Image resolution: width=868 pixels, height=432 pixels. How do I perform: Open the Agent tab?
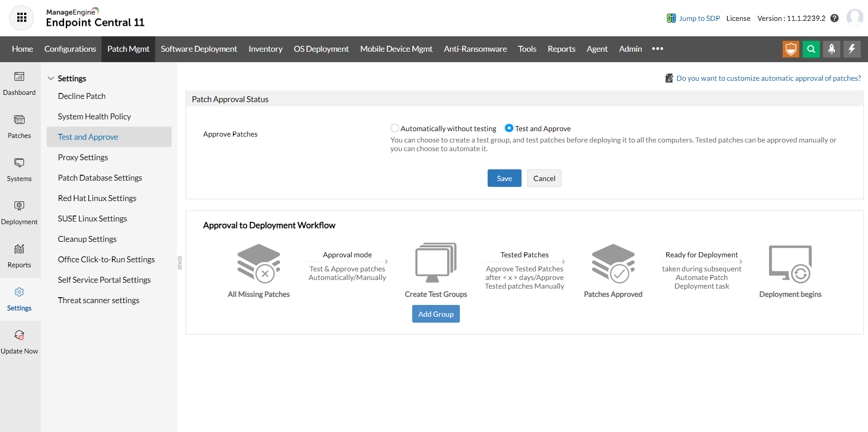597,49
